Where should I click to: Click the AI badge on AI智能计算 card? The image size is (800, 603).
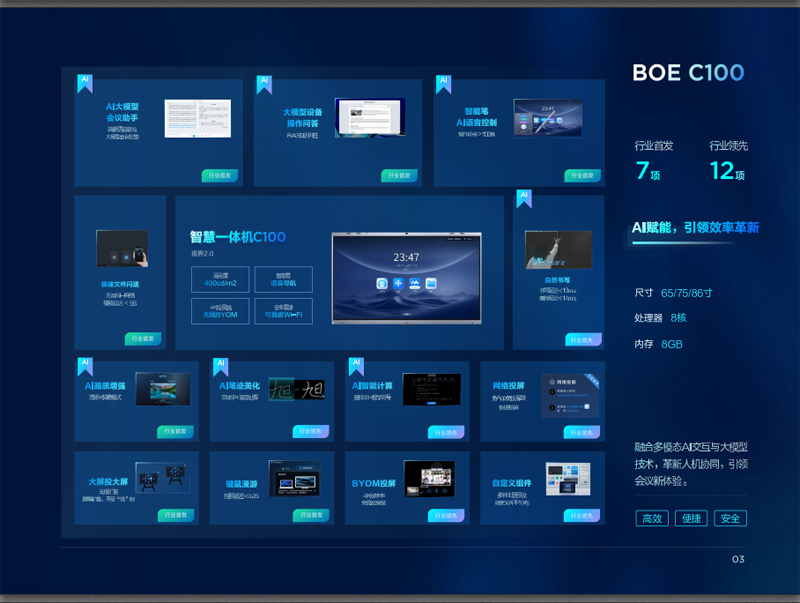[x=356, y=367]
